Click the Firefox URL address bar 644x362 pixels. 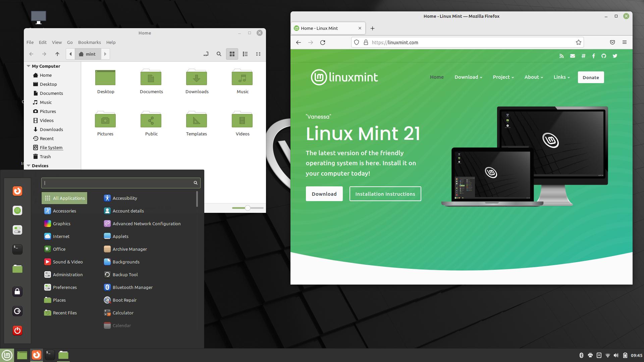tap(467, 43)
